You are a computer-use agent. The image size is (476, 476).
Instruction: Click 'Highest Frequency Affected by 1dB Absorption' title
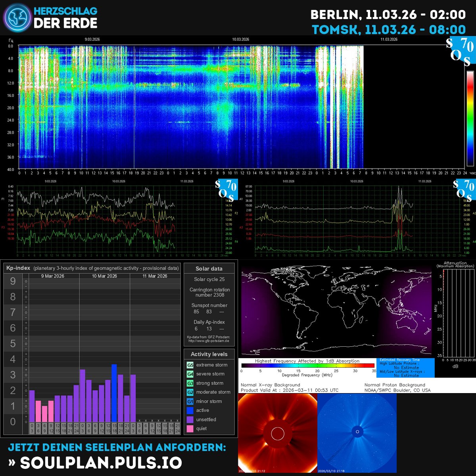(307, 361)
